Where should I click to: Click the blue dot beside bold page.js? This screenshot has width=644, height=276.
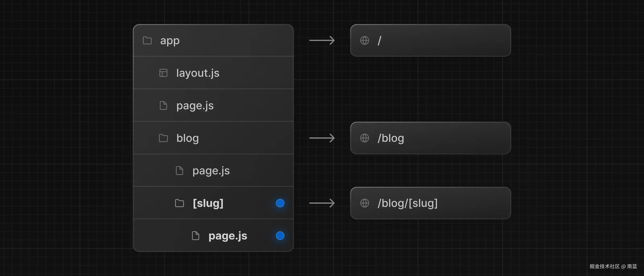(280, 236)
